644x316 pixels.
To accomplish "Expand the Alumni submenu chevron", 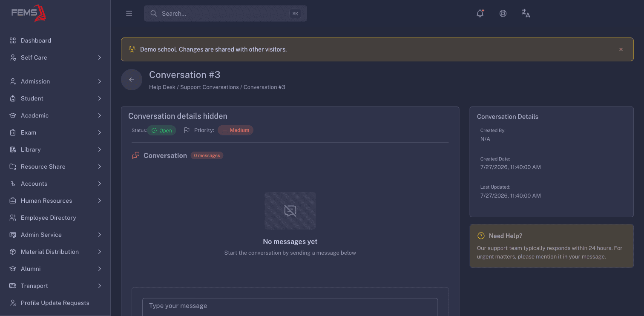I will coord(99,269).
